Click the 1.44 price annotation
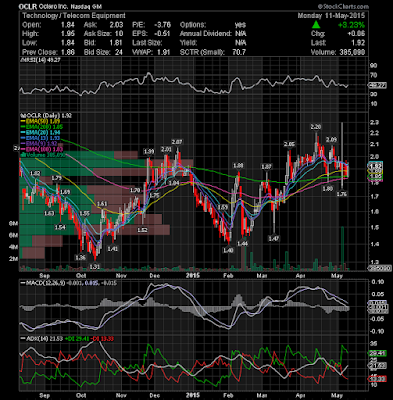 point(242,244)
